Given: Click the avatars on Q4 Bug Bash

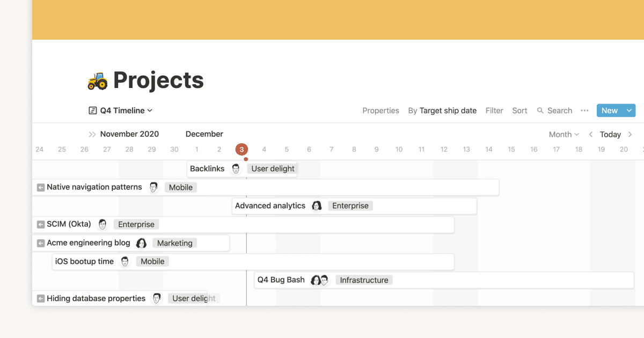Looking at the screenshot, I should 320,280.
